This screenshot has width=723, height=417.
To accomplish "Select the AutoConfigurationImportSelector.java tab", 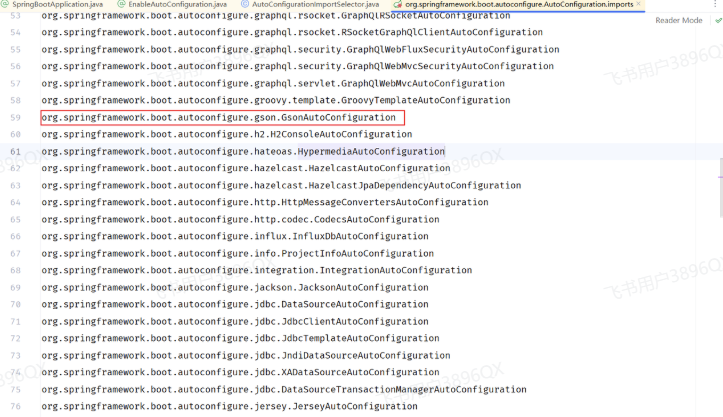I will click(311, 4).
